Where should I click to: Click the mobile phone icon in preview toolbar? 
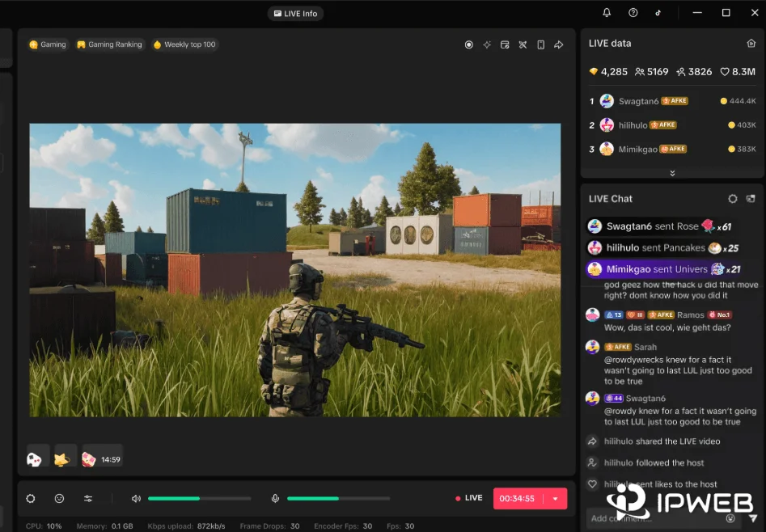[541, 44]
